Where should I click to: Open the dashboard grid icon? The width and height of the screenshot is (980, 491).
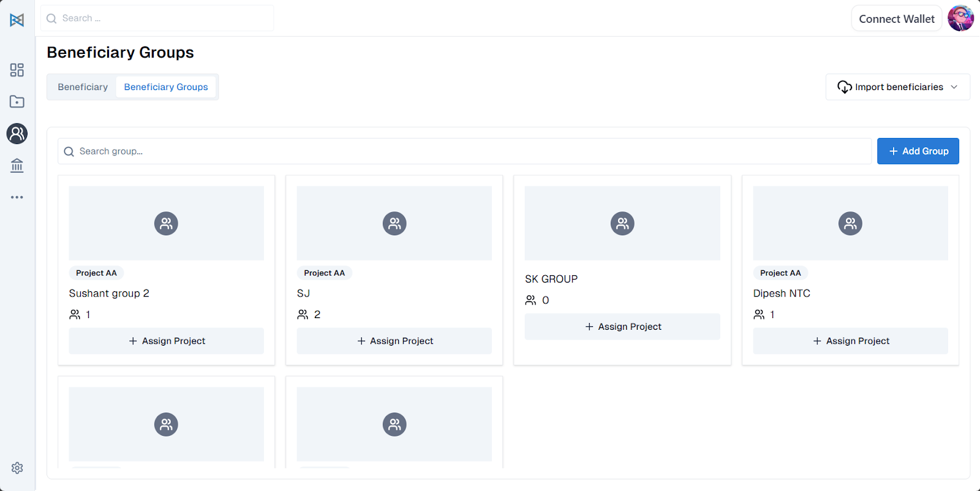pos(17,70)
